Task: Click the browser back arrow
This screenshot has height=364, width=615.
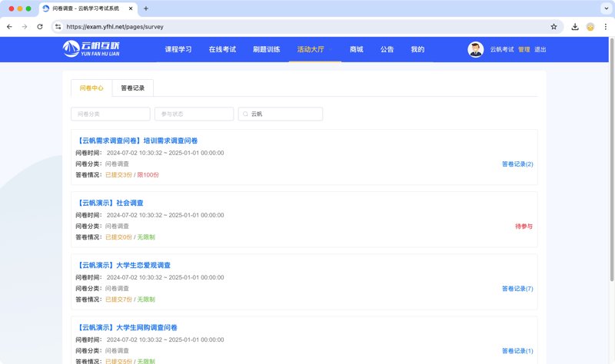Action: (x=9, y=27)
